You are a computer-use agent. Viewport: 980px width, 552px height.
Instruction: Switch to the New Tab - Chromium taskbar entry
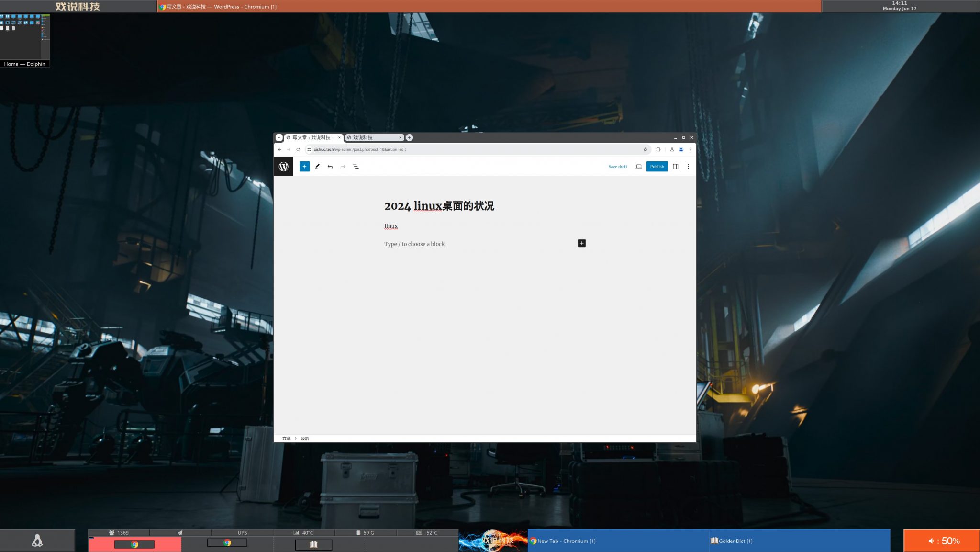coord(618,541)
